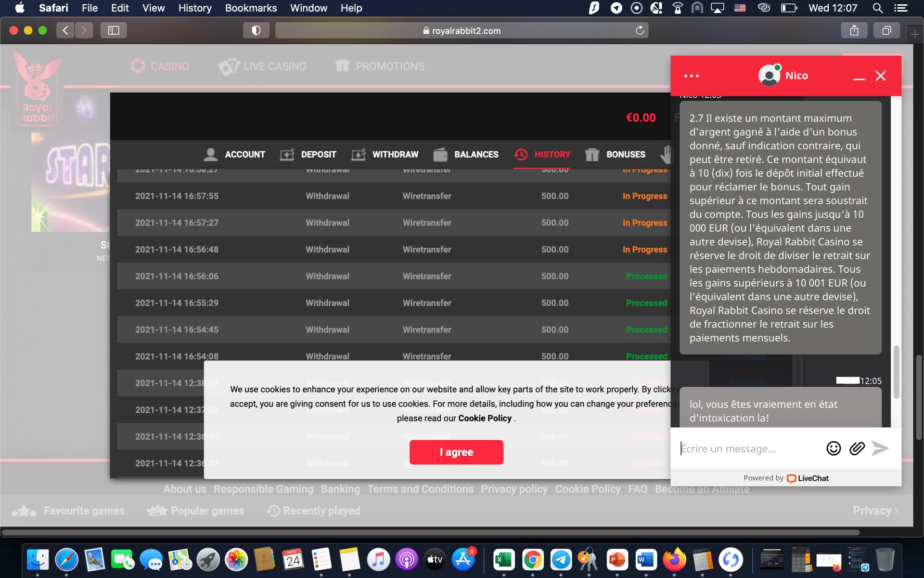This screenshot has height=578, width=924.
Task: Click the paperclip attachment icon in chat
Action: click(857, 448)
